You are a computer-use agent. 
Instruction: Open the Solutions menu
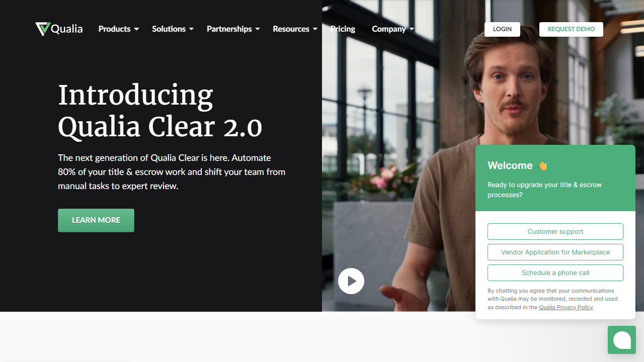point(169,29)
